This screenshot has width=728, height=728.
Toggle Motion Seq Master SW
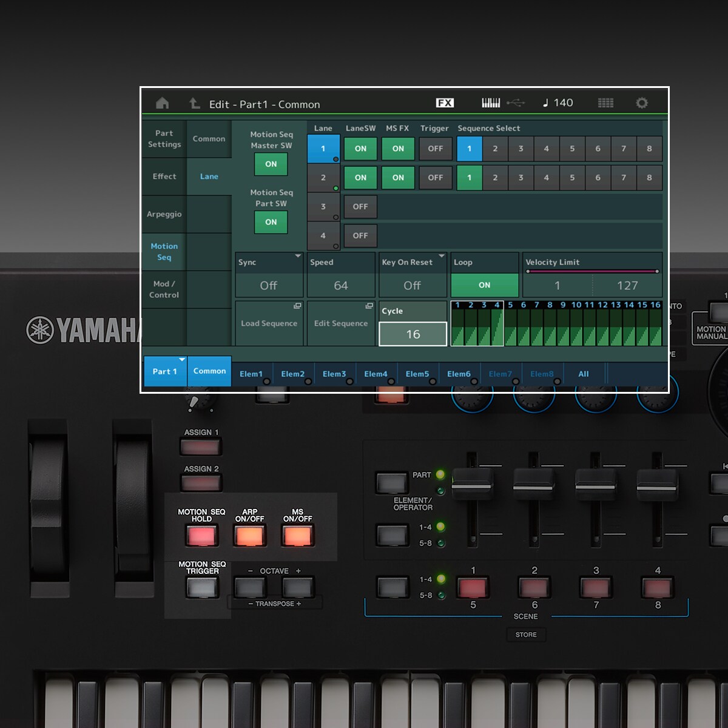point(271,164)
